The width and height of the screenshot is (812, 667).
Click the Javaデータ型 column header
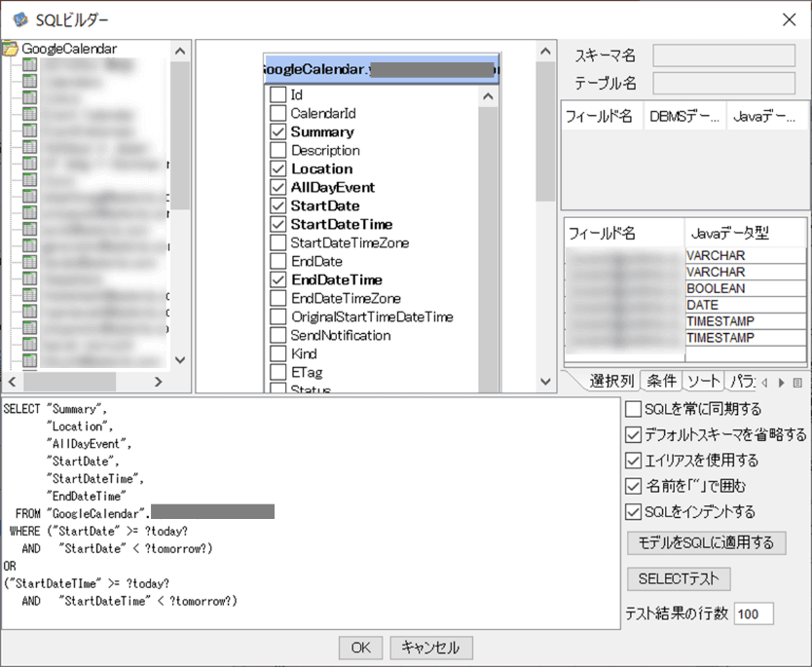[745, 233]
